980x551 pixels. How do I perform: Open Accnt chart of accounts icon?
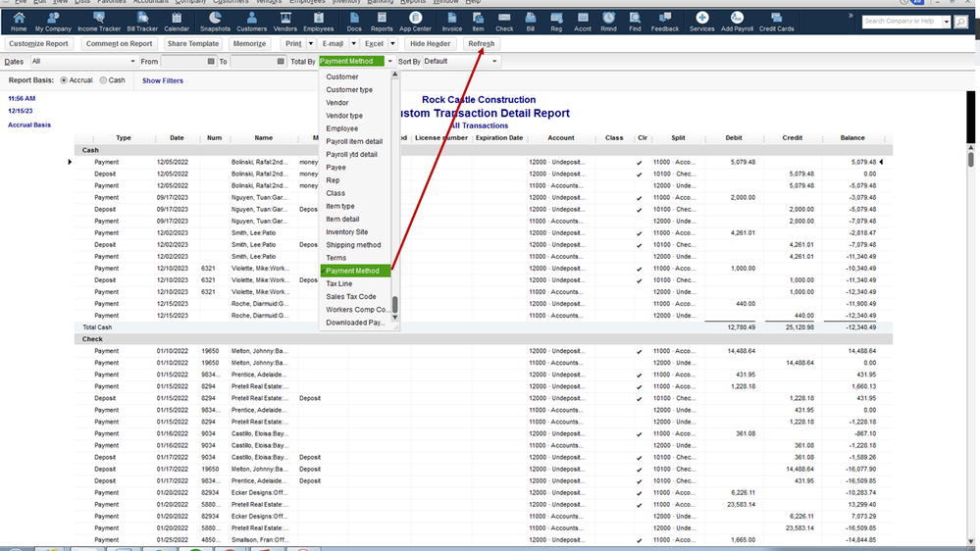click(x=583, y=22)
